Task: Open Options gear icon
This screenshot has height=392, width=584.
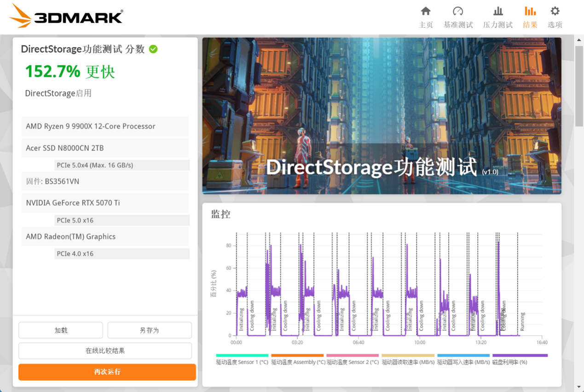Action: tap(555, 11)
